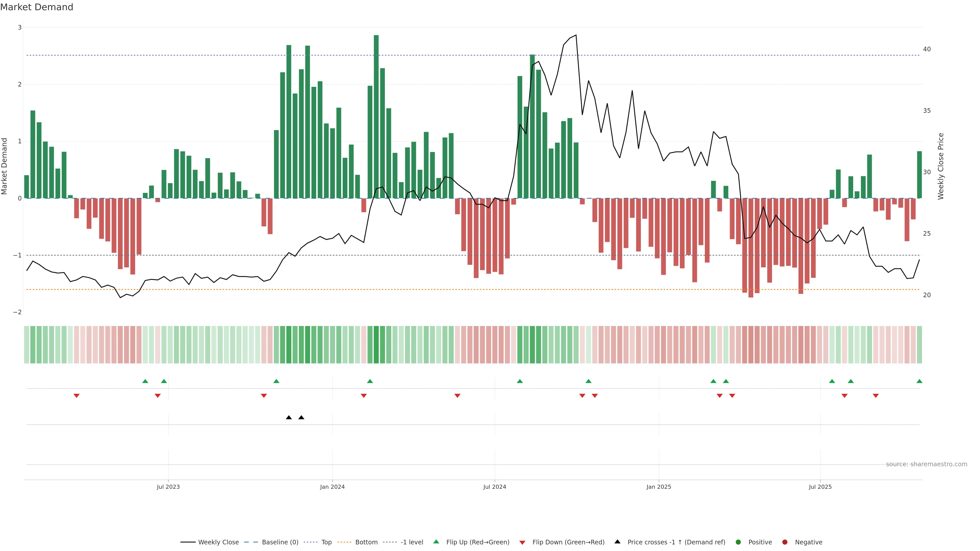The width and height of the screenshot is (980, 551).
Task: Click the Jul 2024 x-axis label
Action: [495, 487]
